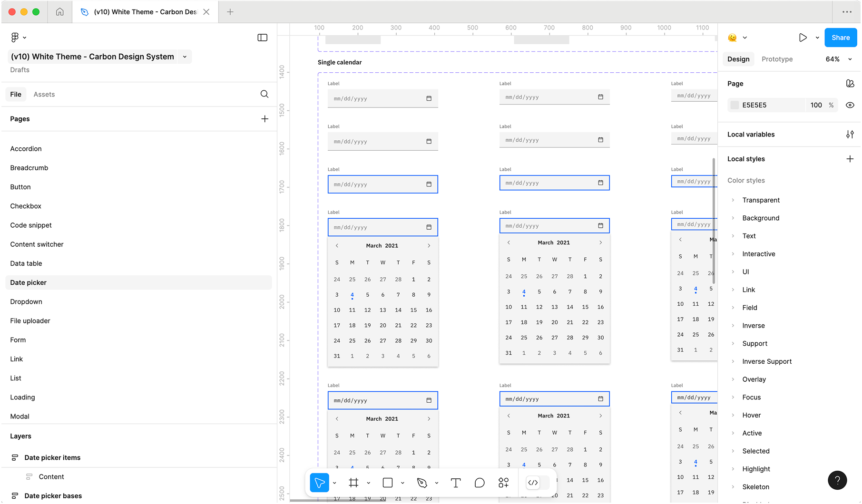Open Move tool options dropdown
This screenshot has width=862, height=504.
[x=334, y=483]
